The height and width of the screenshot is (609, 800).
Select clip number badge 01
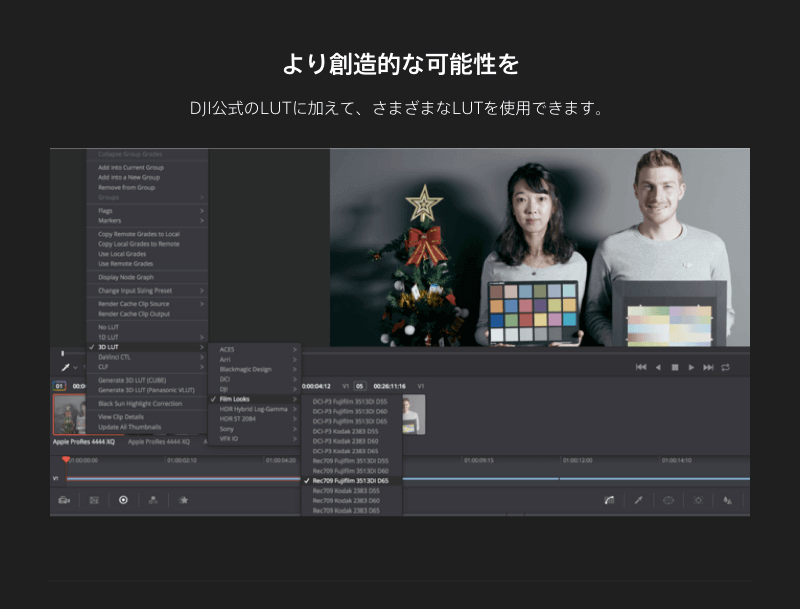[x=59, y=386]
